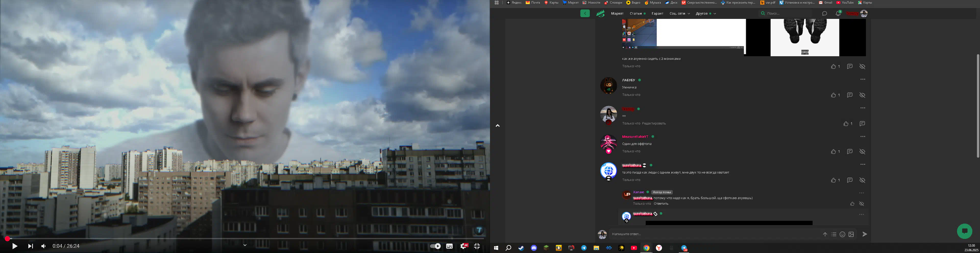The image size is (980, 253).
Task: Open options menu for Хапаю reply
Action: pos(862,193)
